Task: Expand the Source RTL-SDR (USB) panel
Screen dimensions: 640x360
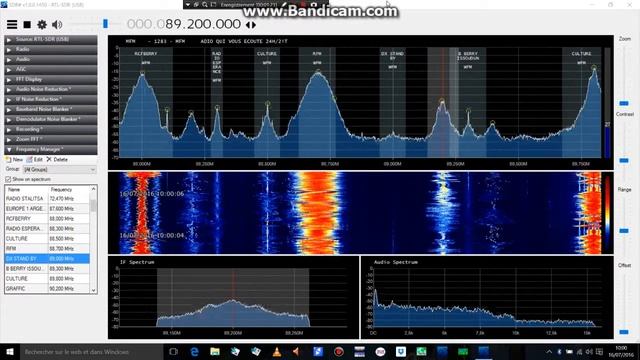Action: tap(51, 40)
